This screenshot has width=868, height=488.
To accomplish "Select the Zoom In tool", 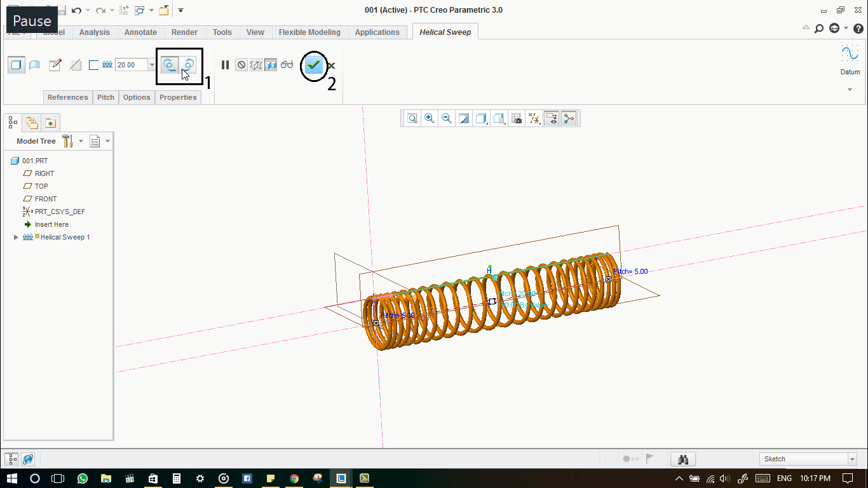I will pyautogui.click(x=429, y=118).
